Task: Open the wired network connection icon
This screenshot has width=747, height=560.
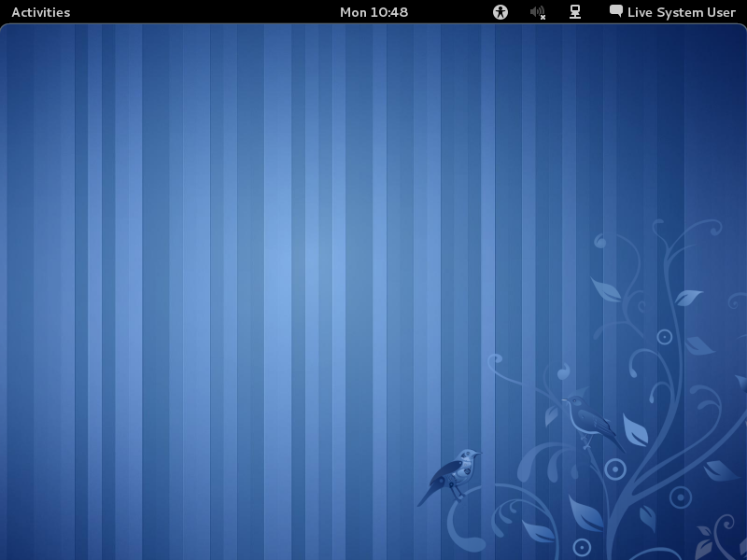Action: point(575,12)
